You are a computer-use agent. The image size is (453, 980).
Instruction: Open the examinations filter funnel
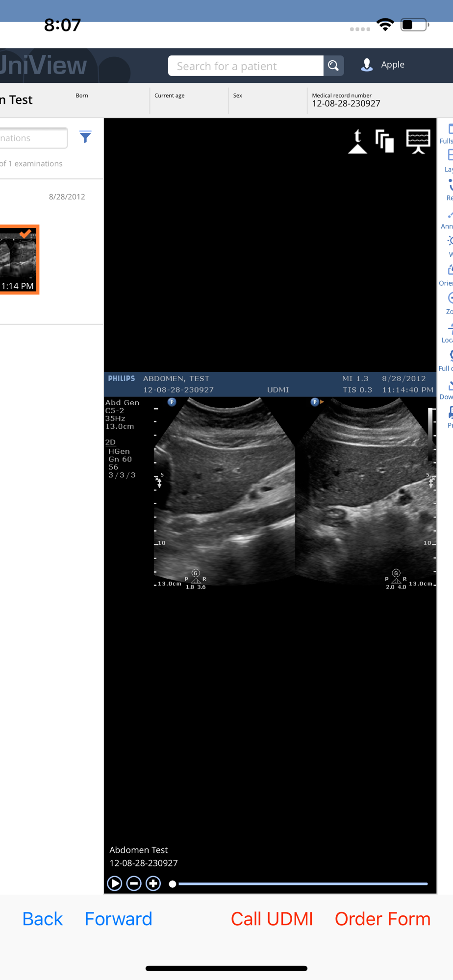click(x=85, y=137)
